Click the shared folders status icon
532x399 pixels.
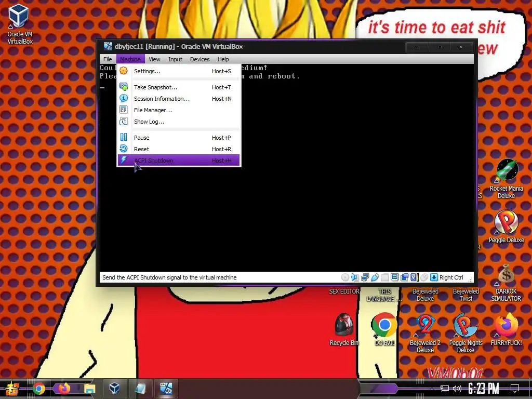(x=385, y=277)
